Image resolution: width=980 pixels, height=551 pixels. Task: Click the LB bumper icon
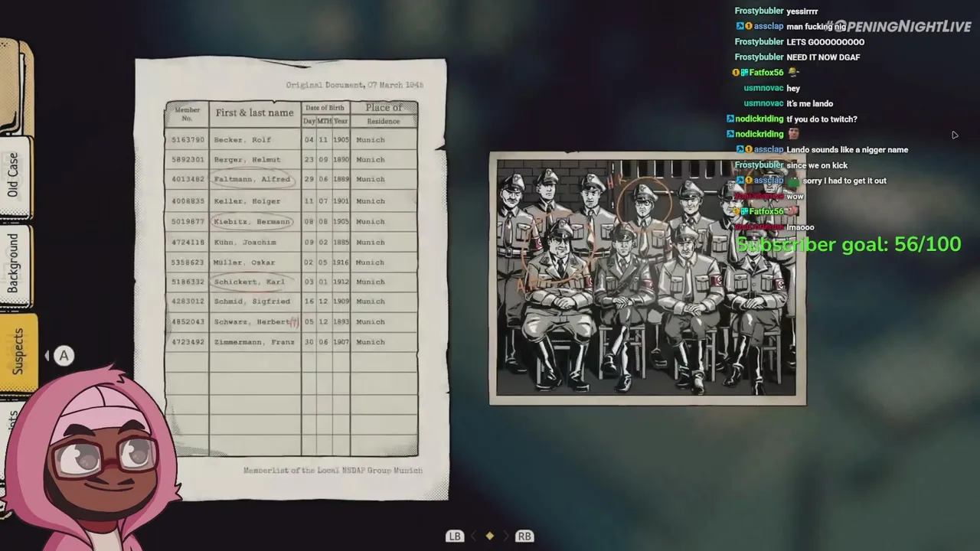click(455, 536)
